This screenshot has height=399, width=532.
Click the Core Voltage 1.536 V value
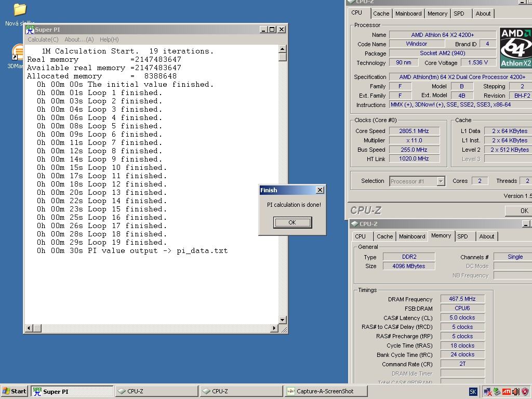click(x=478, y=62)
